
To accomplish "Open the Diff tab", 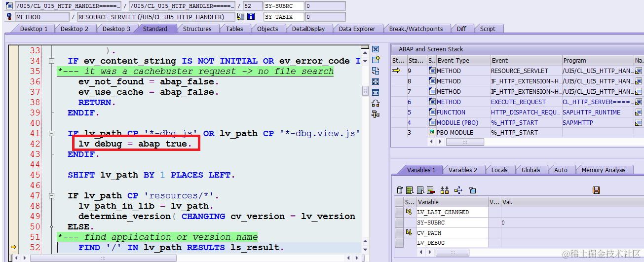I will pyautogui.click(x=461, y=29).
